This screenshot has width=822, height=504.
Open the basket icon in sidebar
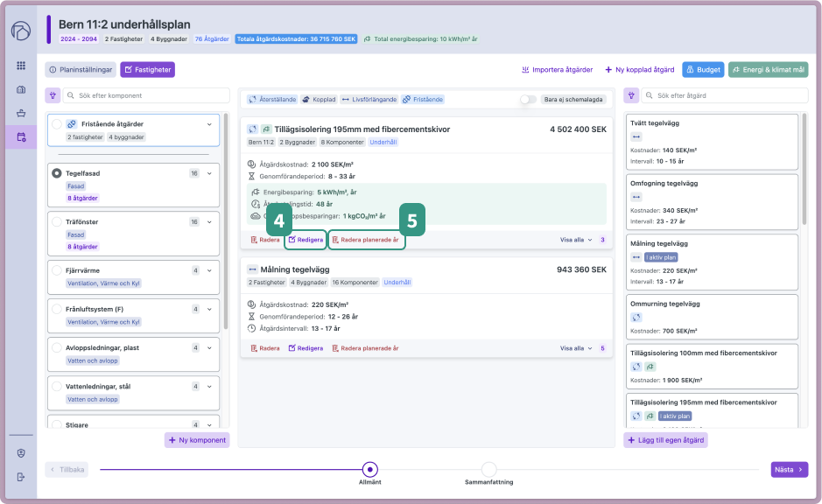[21, 113]
